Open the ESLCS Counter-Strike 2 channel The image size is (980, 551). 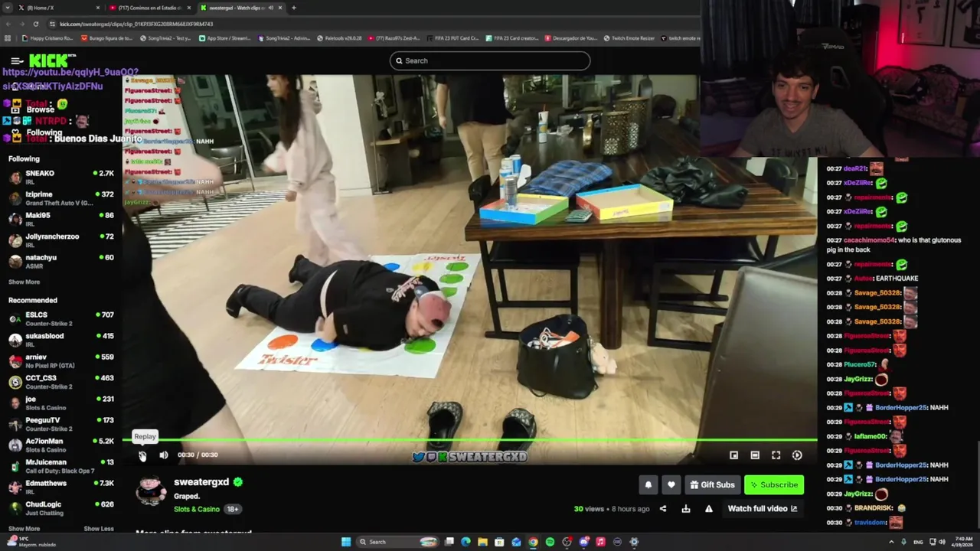(61, 318)
